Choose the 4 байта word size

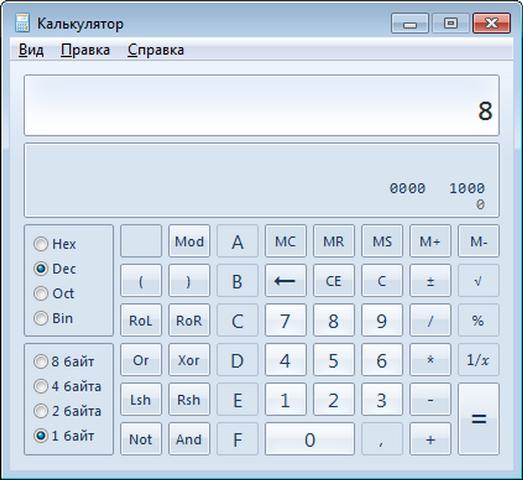(x=67, y=386)
